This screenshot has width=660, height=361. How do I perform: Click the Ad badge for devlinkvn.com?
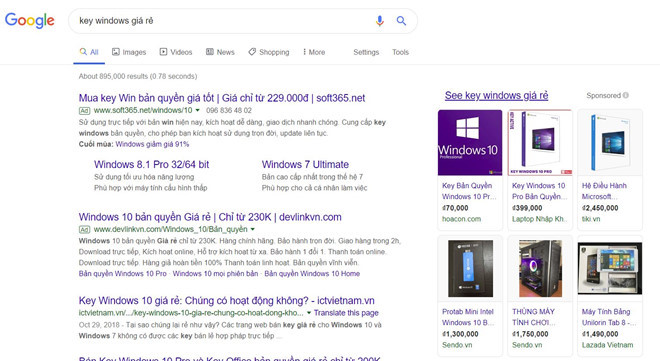click(84, 230)
